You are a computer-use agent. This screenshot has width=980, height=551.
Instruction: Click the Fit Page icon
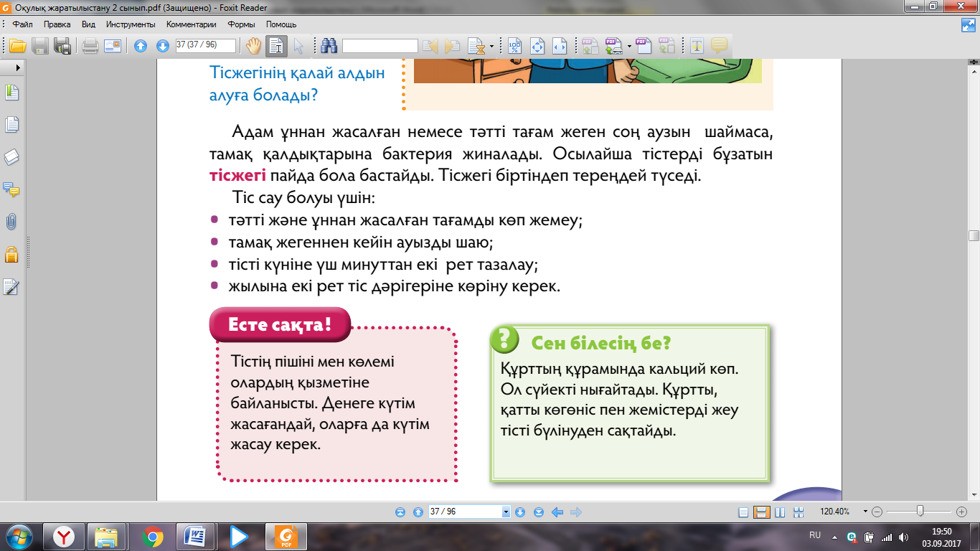pyautogui.click(x=537, y=46)
